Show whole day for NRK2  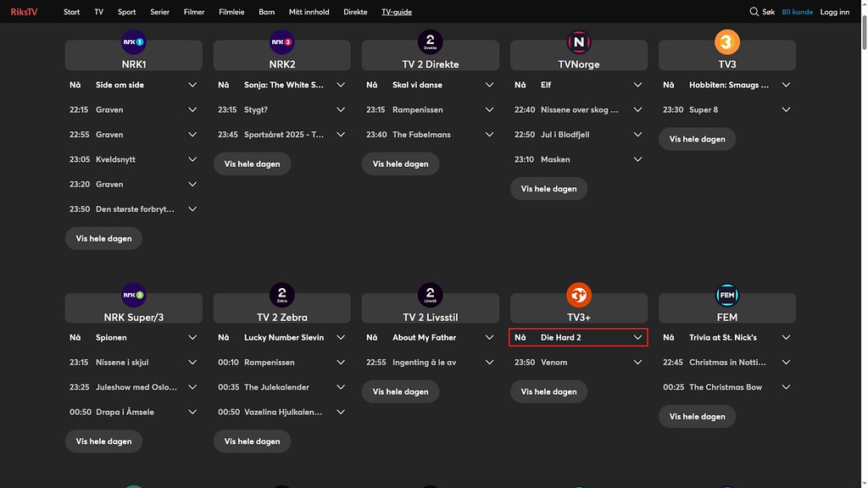click(252, 164)
